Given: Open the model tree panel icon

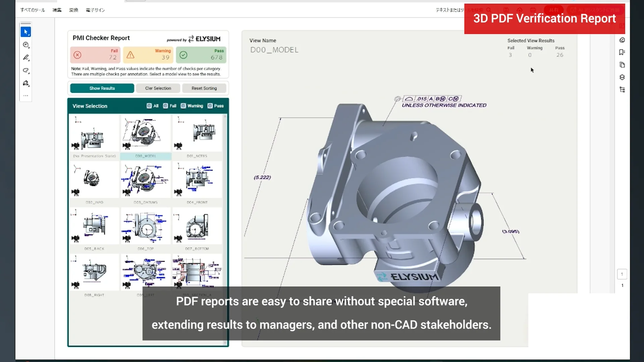Looking at the screenshot, I should [622, 90].
